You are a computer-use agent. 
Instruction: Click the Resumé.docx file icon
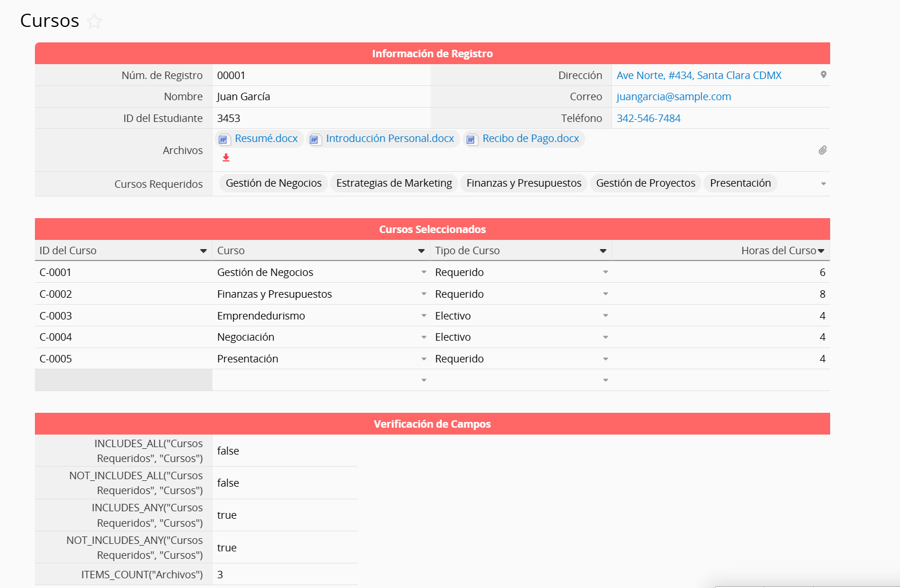pos(224,139)
